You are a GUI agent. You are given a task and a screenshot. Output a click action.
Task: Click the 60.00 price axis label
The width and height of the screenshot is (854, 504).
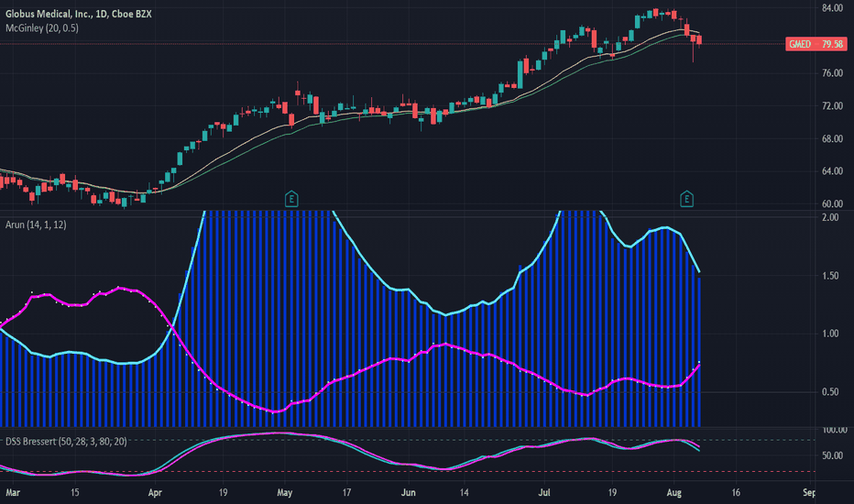(832, 203)
